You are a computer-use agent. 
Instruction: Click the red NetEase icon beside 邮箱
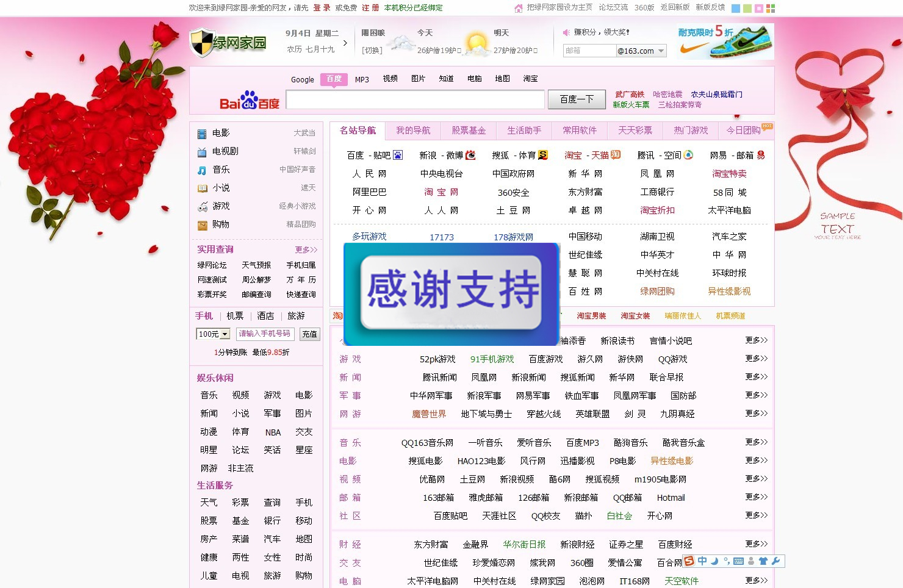click(x=761, y=155)
